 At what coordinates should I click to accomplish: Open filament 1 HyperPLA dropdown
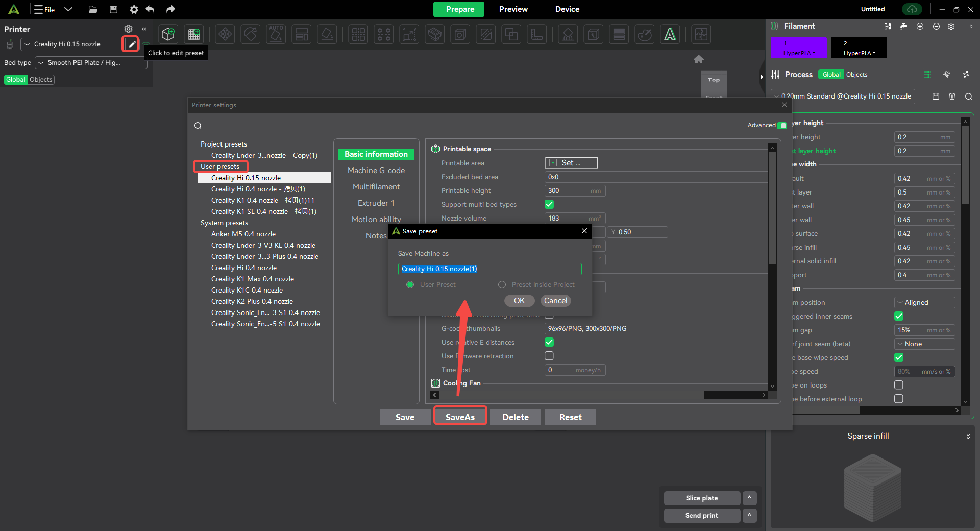tap(799, 53)
